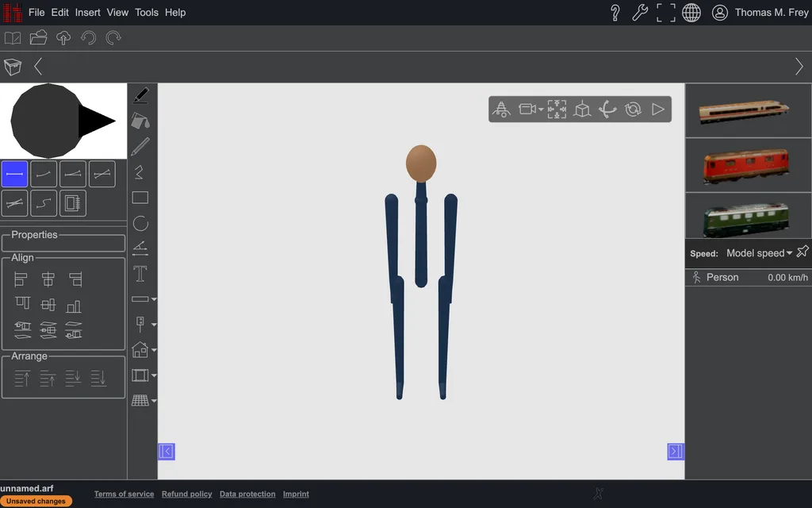Toggle the pin icon beside Model speed
The height and width of the screenshot is (508, 812).
click(802, 252)
